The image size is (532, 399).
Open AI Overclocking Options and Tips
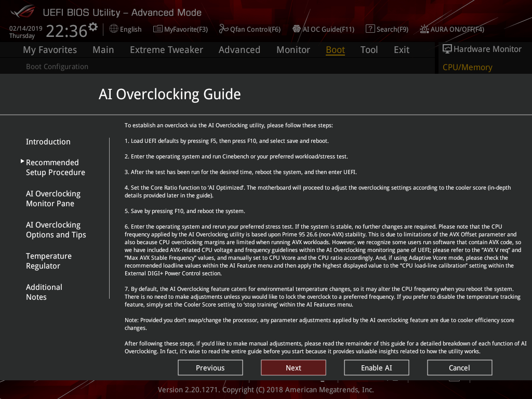click(56, 230)
